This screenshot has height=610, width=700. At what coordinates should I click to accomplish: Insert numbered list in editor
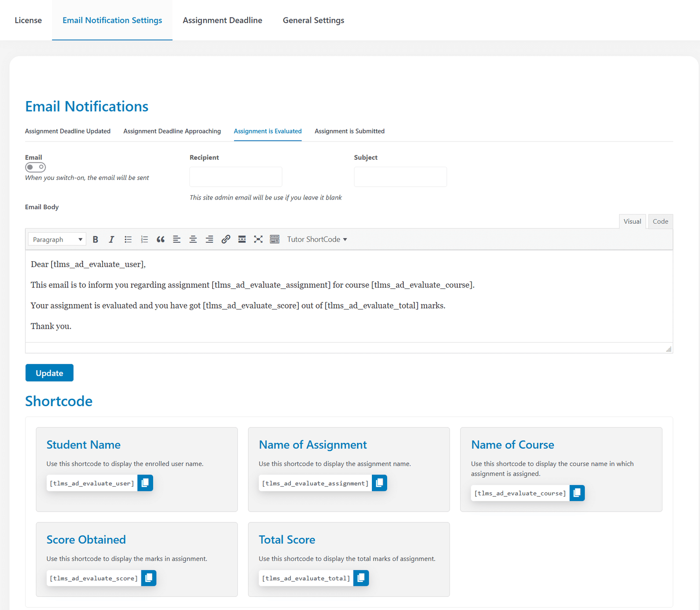144,239
